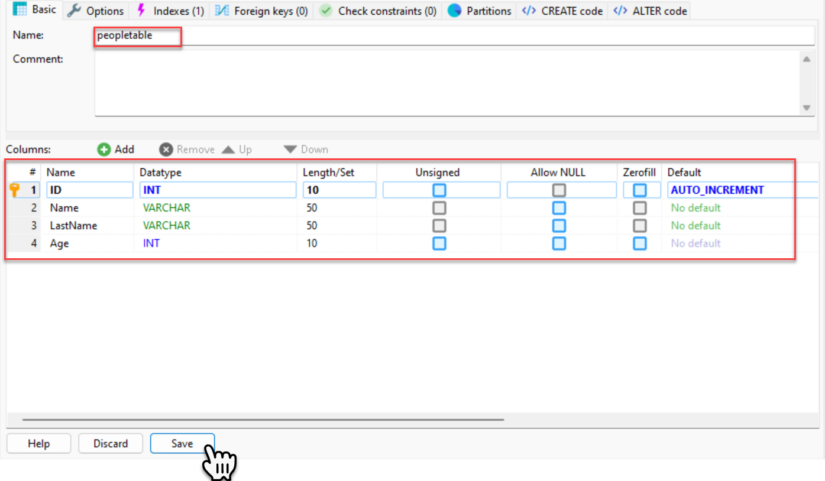Move column up with Up arrow
Viewport: 825px width, 481px height.
point(228,149)
